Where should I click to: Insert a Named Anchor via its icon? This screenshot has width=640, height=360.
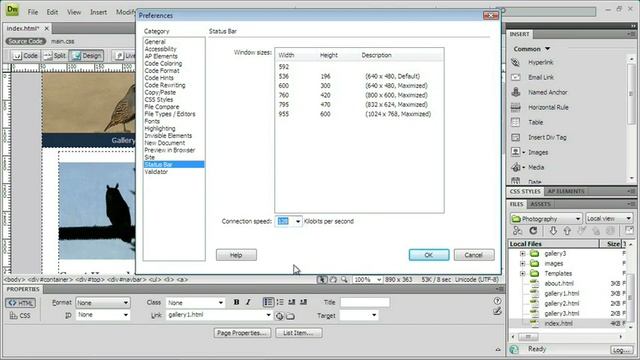pyautogui.click(x=516, y=92)
